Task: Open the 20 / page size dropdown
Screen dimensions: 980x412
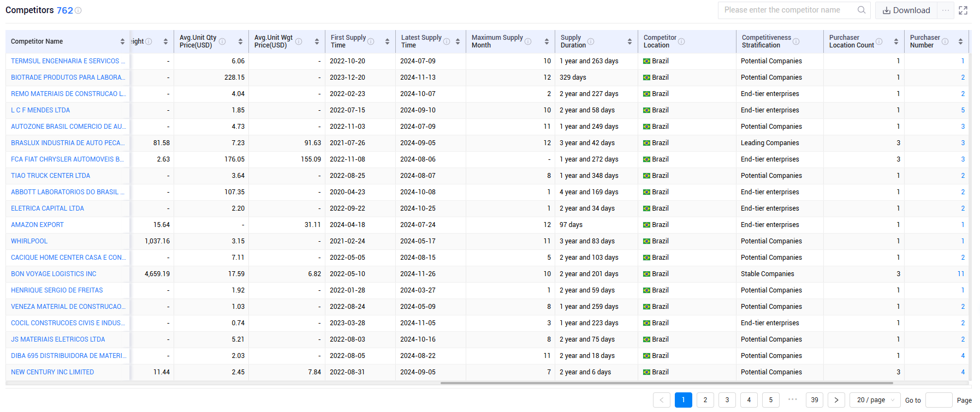Action: 875,400
